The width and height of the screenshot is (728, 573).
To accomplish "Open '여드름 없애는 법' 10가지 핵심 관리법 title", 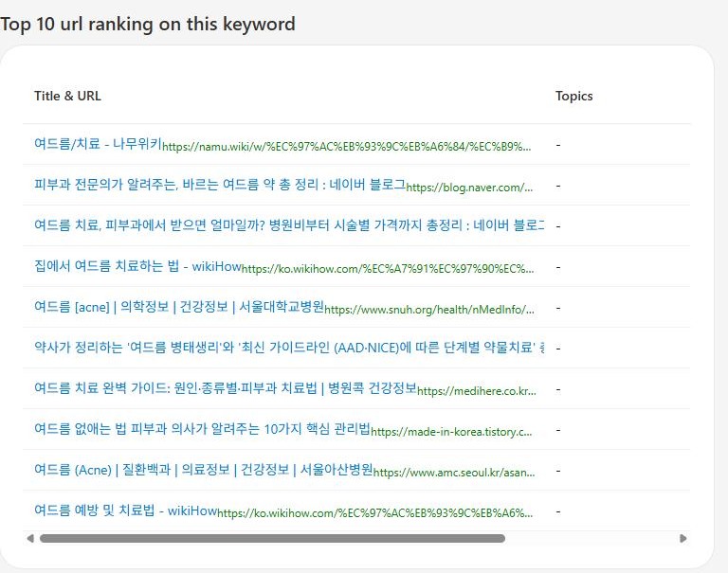I will pos(202,428).
